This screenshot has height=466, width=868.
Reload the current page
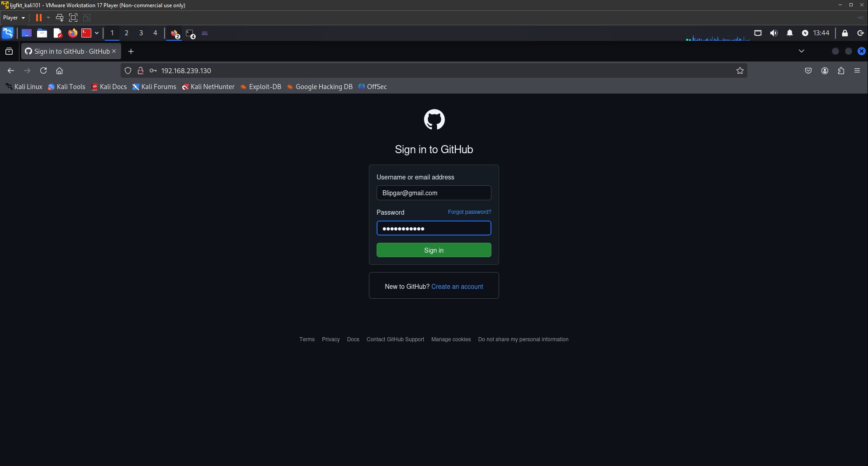[x=43, y=71]
